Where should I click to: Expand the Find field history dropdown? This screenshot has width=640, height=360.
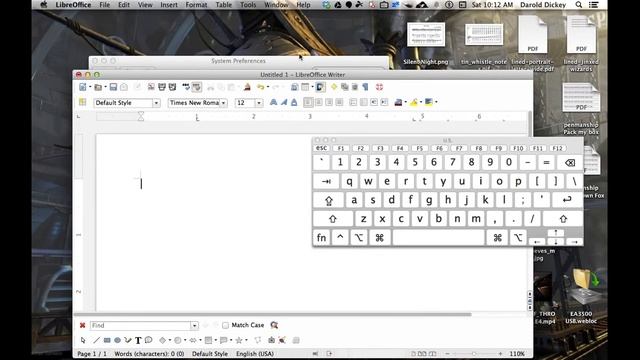(194, 325)
